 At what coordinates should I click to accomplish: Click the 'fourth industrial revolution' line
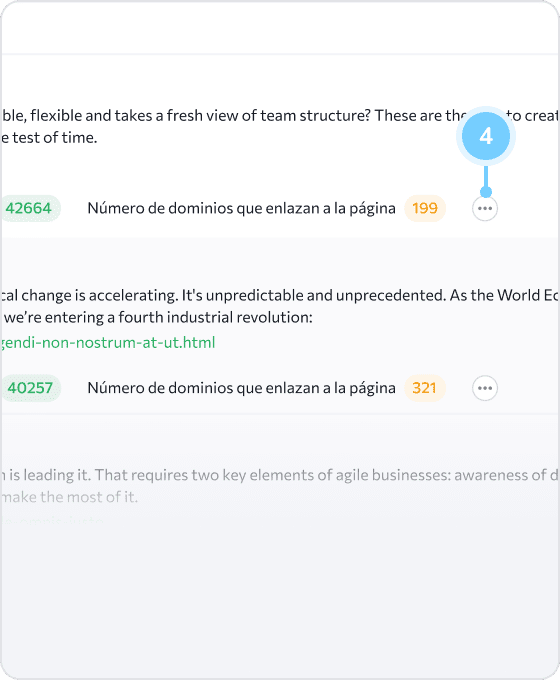coord(157,317)
